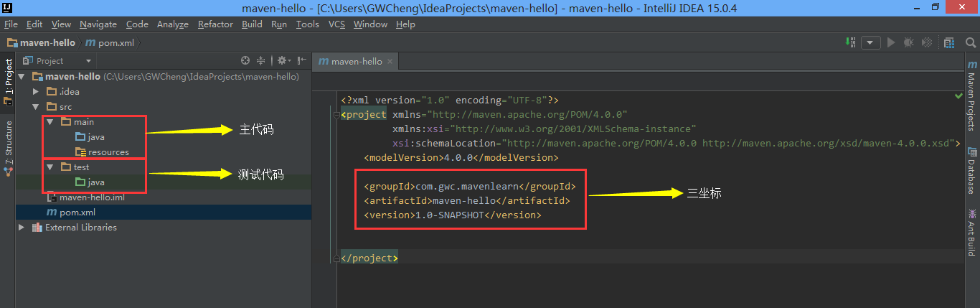Select the resources folder in tree
Image resolution: width=980 pixels, height=308 pixels.
coord(103,152)
